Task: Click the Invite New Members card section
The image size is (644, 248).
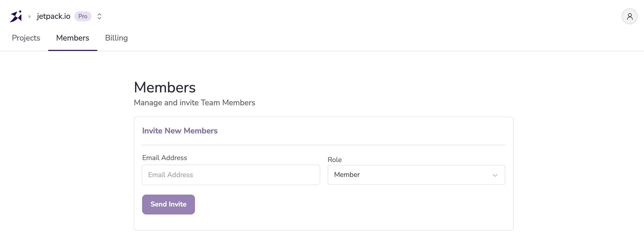Action: (x=323, y=174)
